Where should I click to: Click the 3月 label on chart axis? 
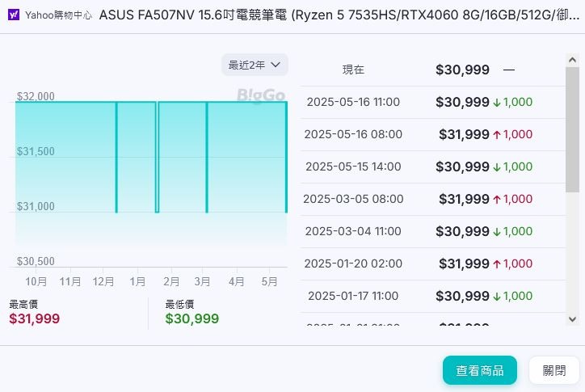coord(202,281)
